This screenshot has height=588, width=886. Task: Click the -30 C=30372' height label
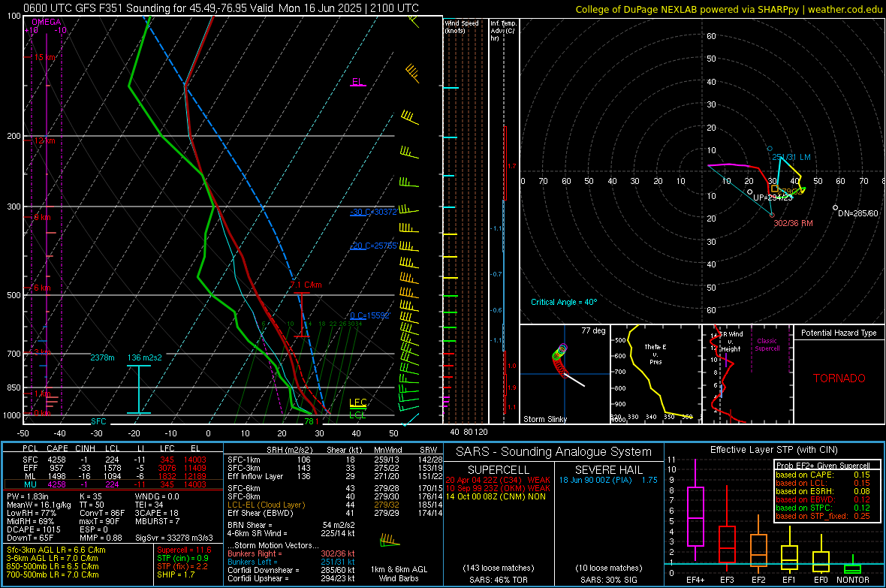tap(373, 212)
